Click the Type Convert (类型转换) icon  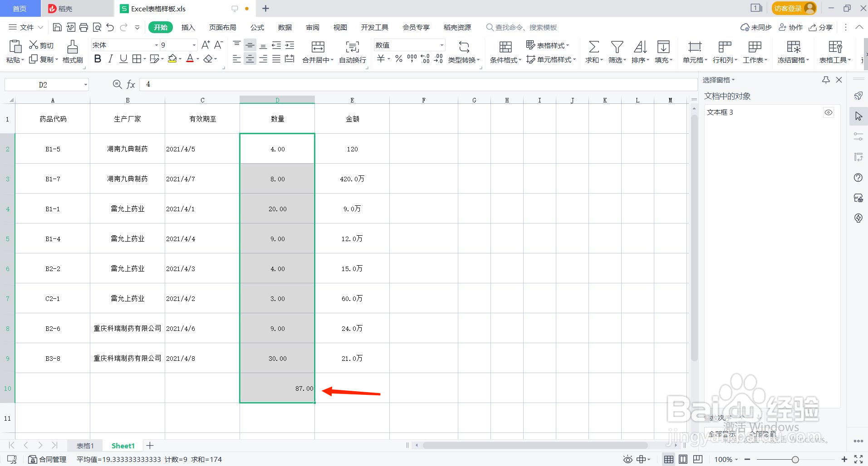coord(464,47)
